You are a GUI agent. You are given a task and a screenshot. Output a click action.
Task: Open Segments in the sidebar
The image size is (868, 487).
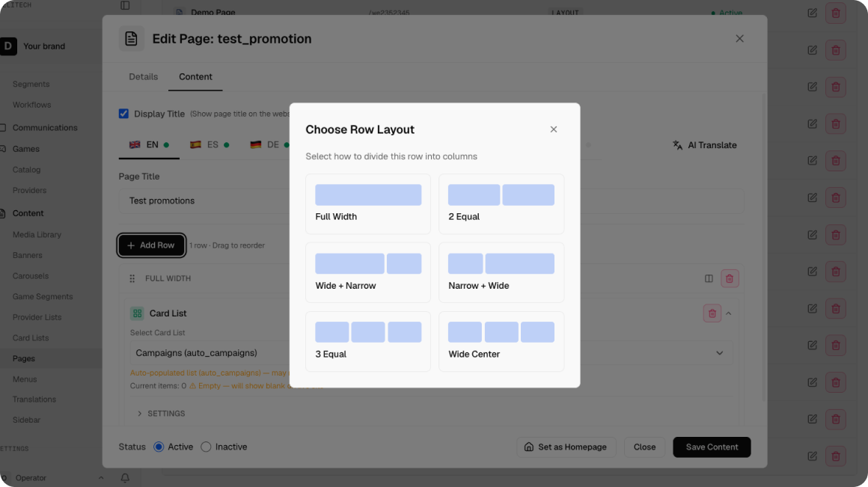click(x=31, y=84)
